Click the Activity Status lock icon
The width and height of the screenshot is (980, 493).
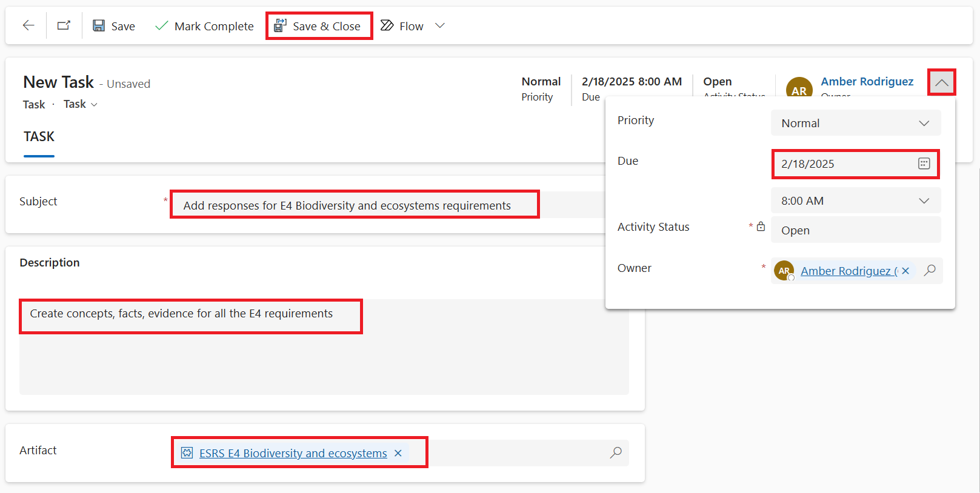761,227
